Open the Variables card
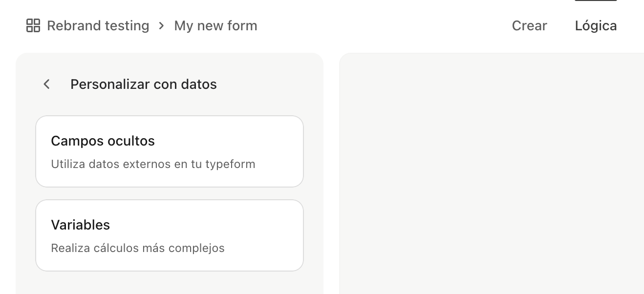The image size is (644, 294). click(170, 235)
